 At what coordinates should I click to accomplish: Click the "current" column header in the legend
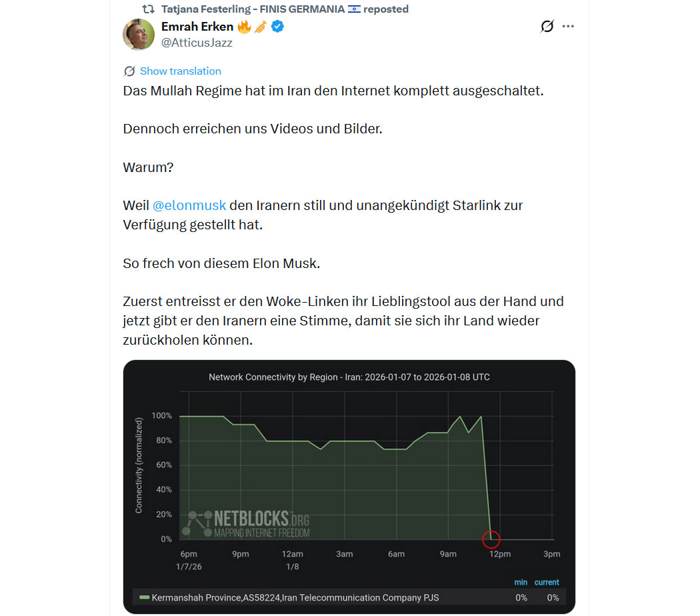(546, 582)
